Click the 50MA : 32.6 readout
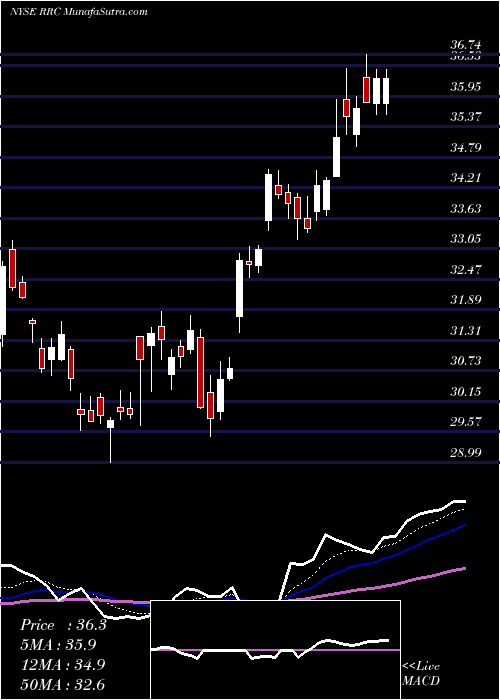Image resolution: width=500 pixels, height=700 pixels. click(63, 684)
